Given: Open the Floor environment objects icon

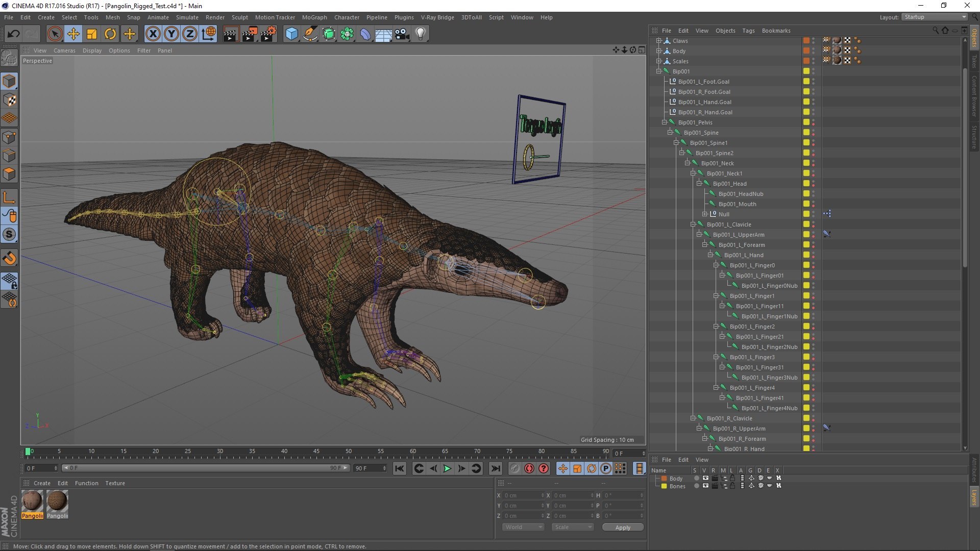Looking at the screenshot, I should tap(383, 34).
